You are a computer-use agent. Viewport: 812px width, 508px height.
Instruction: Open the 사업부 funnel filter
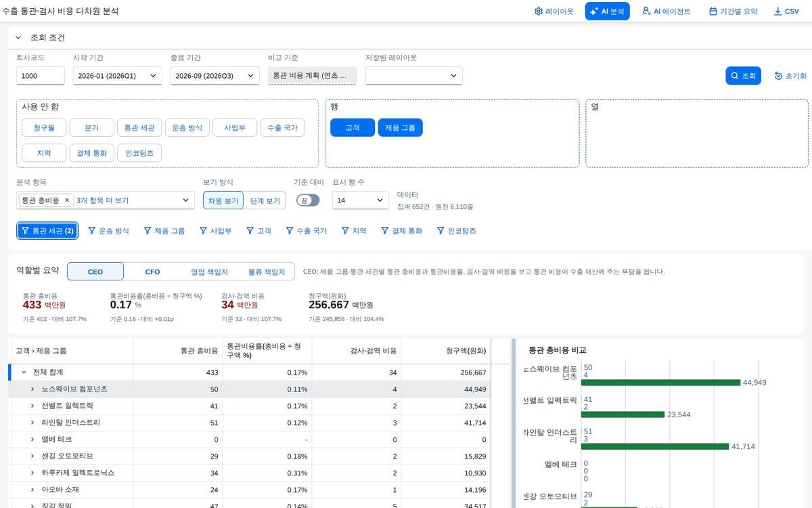pos(215,231)
